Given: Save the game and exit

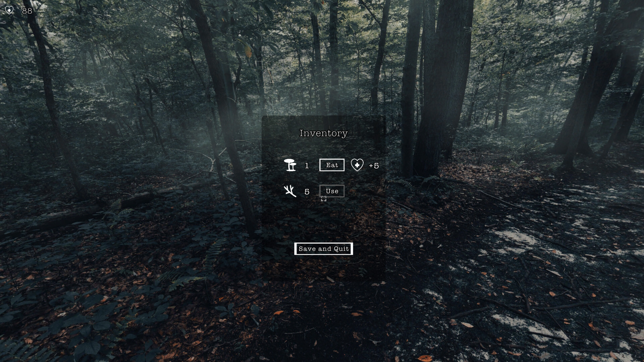Looking at the screenshot, I should click(x=323, y=249).
